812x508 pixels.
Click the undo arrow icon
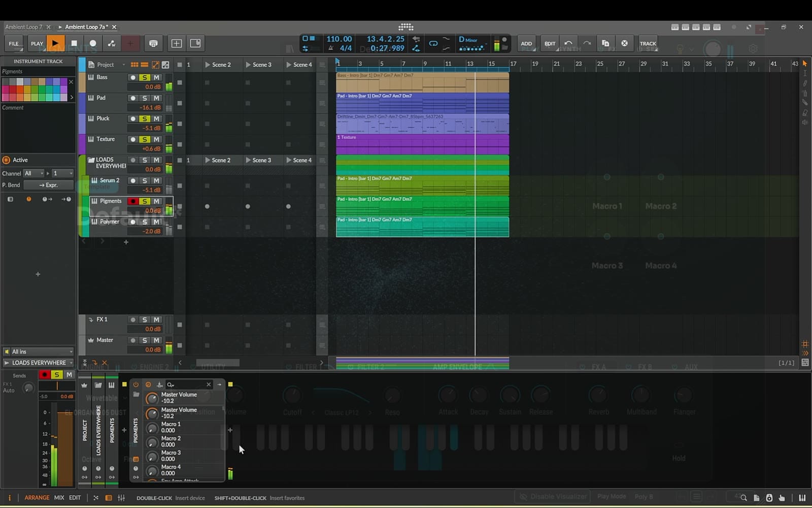point(568,43)
